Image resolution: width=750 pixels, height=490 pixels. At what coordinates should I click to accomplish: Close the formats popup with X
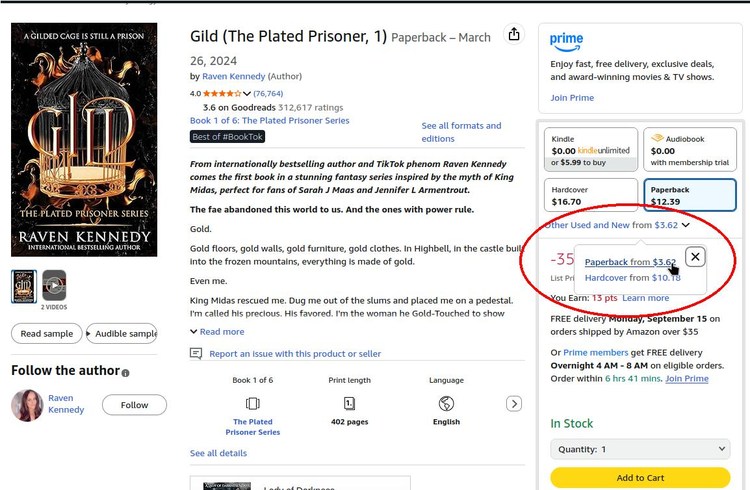coord(695,257)
